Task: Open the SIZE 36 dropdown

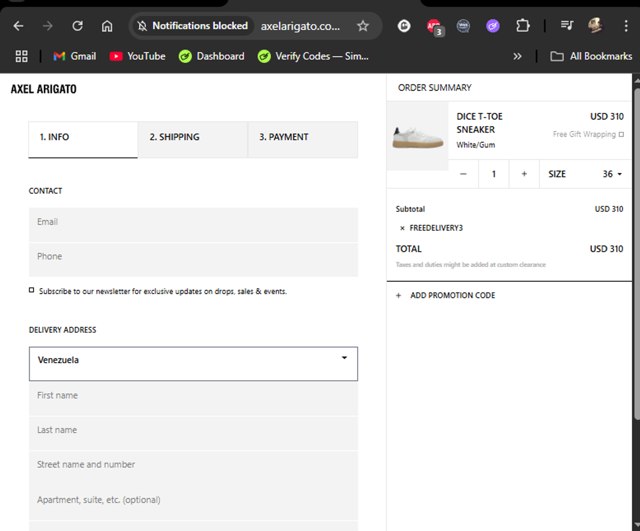Action: pos(585,174)
